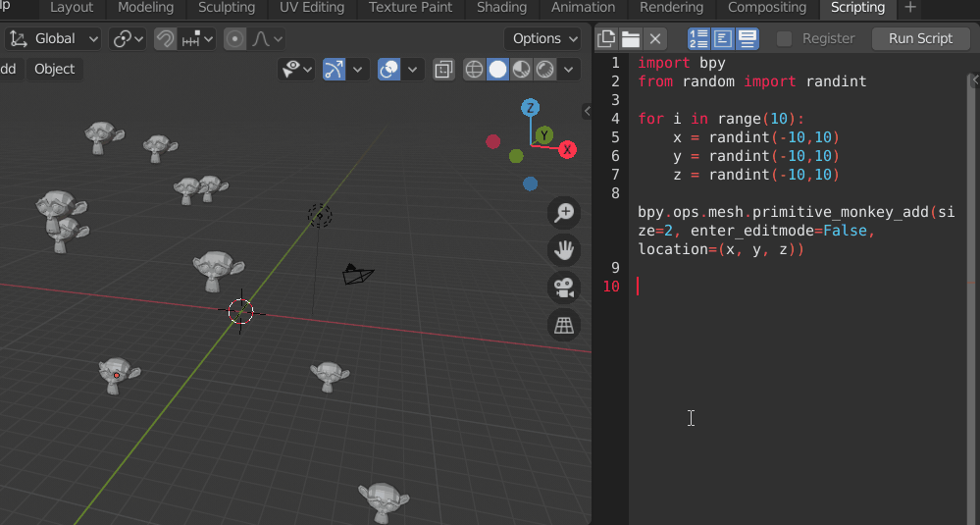Screen dimensions: 980x525
Task: Click negative Z axis blue dot on gizmo
Action: [530, 184]
